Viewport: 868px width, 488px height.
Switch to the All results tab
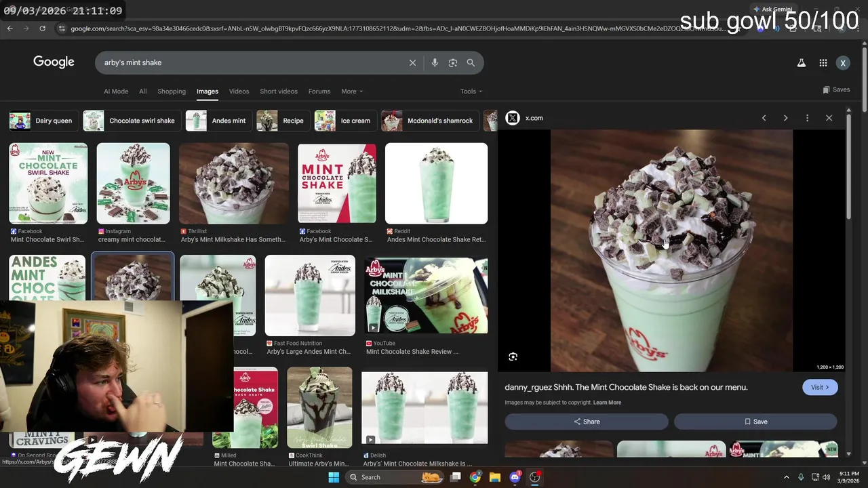click(x=142, y=91)
